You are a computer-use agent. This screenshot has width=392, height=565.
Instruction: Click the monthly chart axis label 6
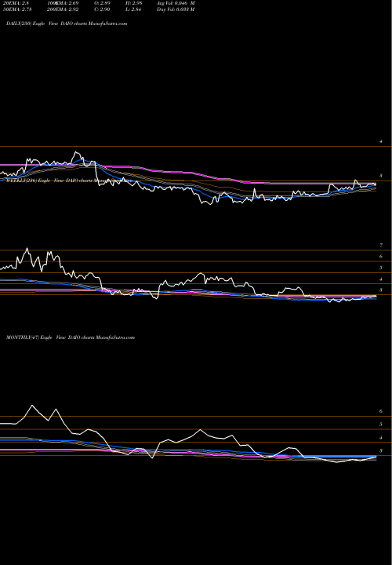[x=381, y=411]
